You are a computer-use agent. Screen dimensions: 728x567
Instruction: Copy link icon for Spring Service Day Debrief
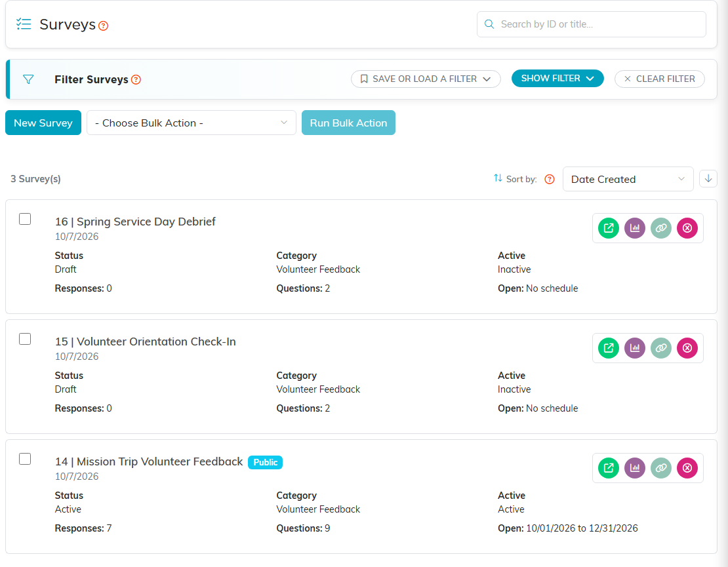click(661, 228)
